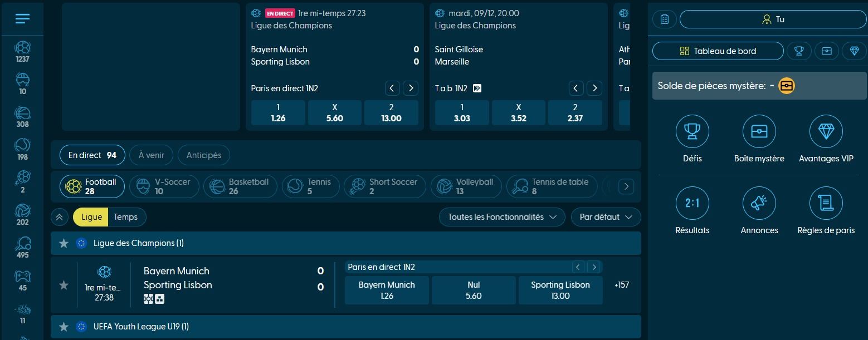Open the Par défaut sorting dropdown
Viewport: 868px width, 340px height.
(x=606, y=217)
